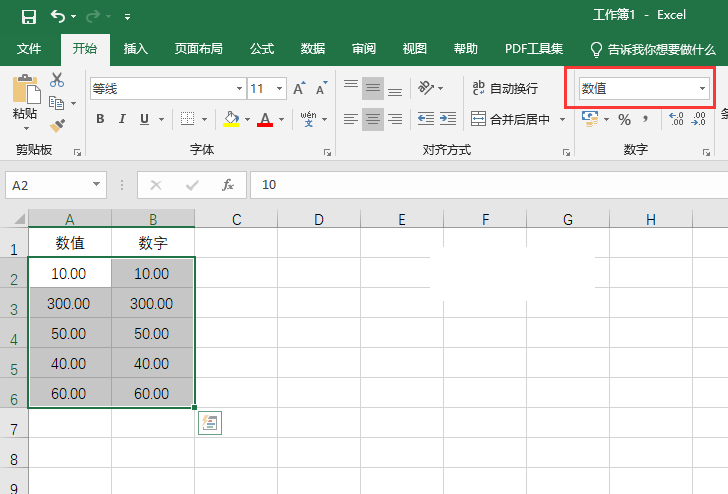Select all cells with corner triangle
Viewport: 728px width, 494px height.
[19, 218]
